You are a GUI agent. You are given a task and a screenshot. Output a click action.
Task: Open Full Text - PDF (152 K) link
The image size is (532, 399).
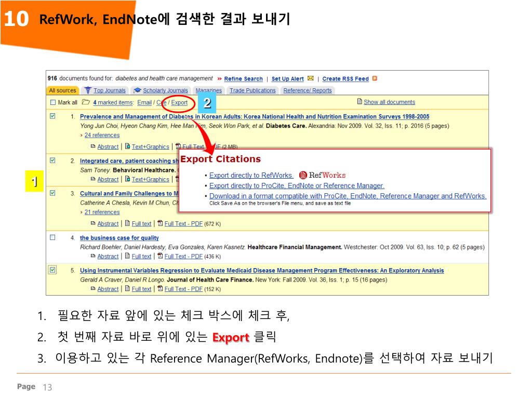[x=183, y=289]
